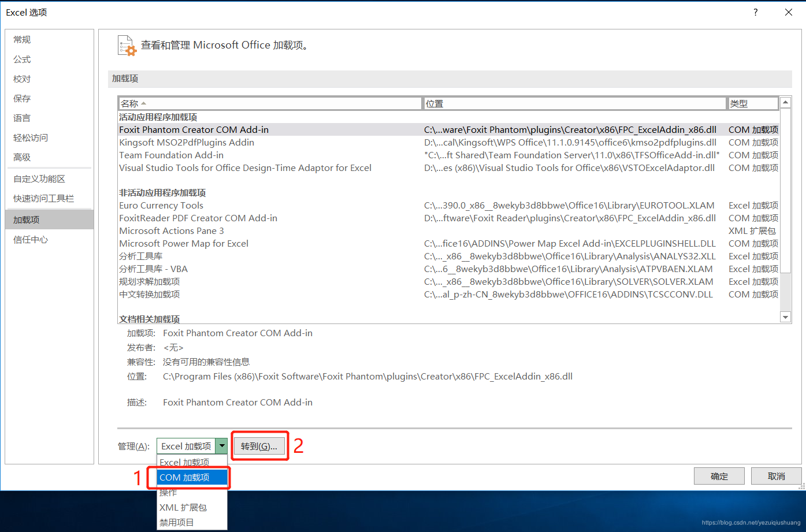Sort add-ins by 位置 column header
Screen dimensions: 806x532
pyautogui.click(x=575, y=103)
